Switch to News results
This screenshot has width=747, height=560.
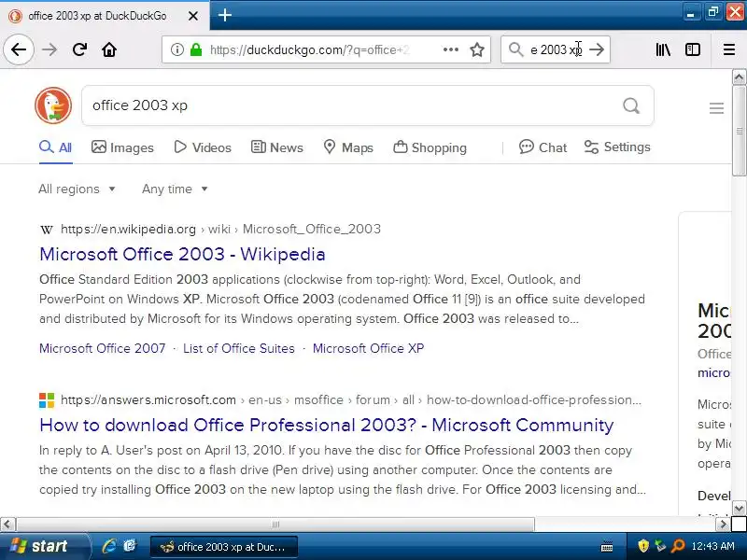point(276,147)
